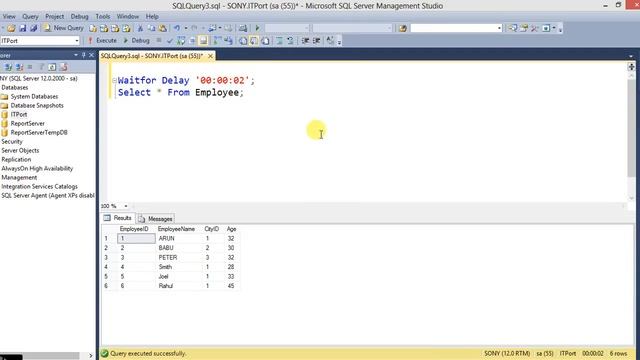Click the Undo arrow icon
The height and width of the screenshot is (360, 640).
pos(177,28)
